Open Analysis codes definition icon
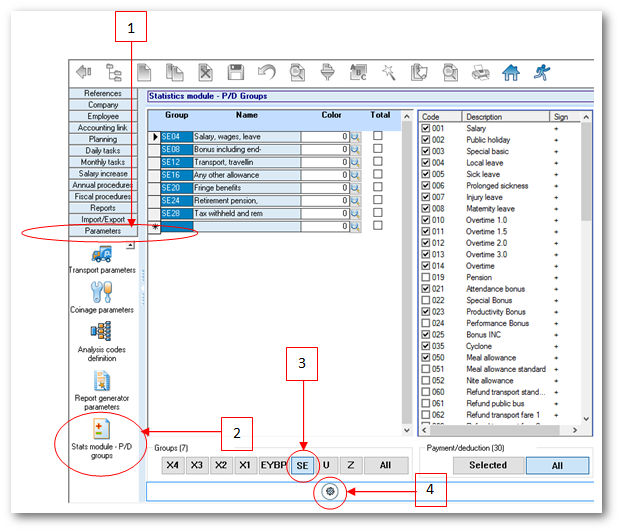Image resolution: width=621 pixels, height=532 pixels. click(102, 340)
